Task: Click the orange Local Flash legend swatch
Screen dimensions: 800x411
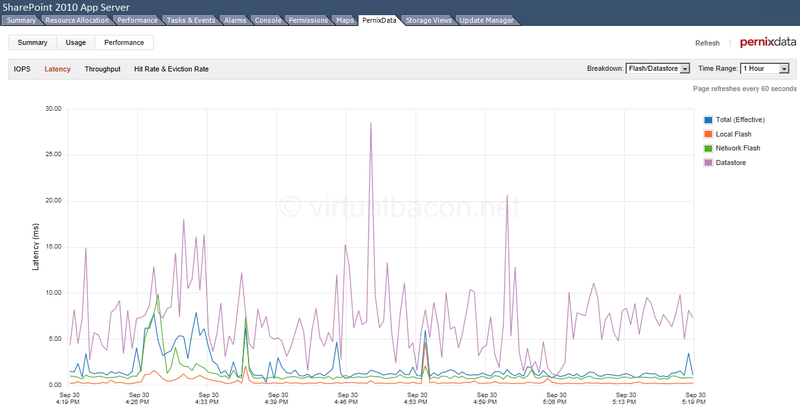Action: coord(708,134)
